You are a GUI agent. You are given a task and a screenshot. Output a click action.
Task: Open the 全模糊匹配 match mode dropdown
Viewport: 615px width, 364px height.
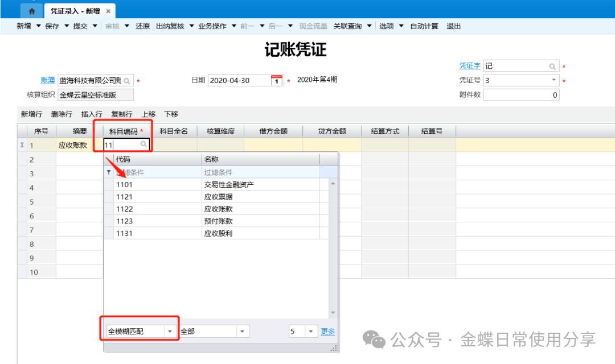coord(170,332)
